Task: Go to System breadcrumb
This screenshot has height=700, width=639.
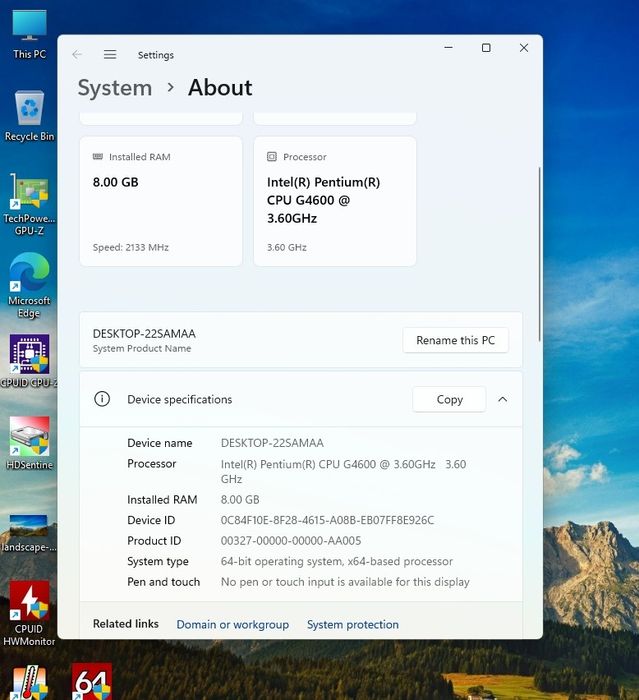Action: (x=115, y=88)
